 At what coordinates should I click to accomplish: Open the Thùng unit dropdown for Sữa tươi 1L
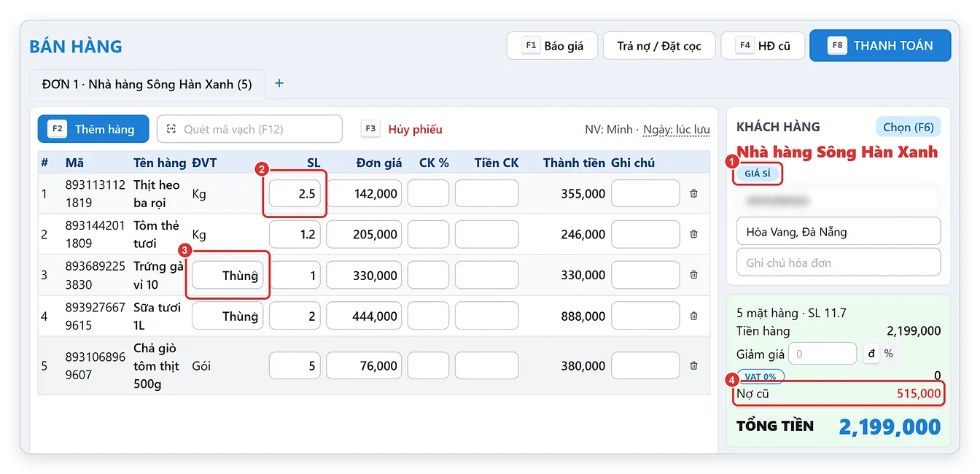pyautogui.click(x=227, y=316)
